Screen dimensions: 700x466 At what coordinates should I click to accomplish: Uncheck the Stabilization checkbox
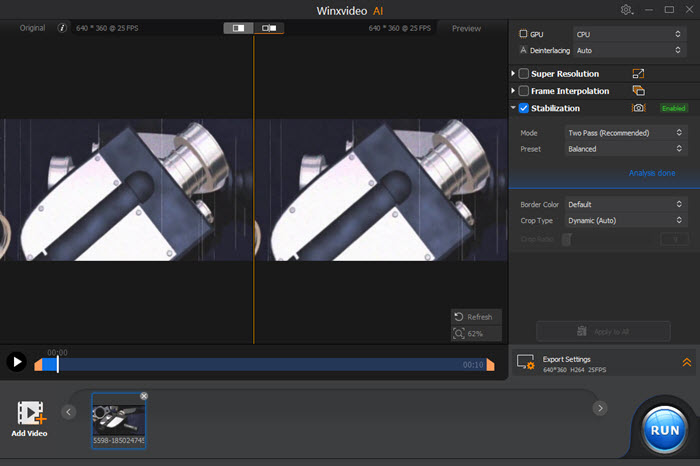point(524,108)
